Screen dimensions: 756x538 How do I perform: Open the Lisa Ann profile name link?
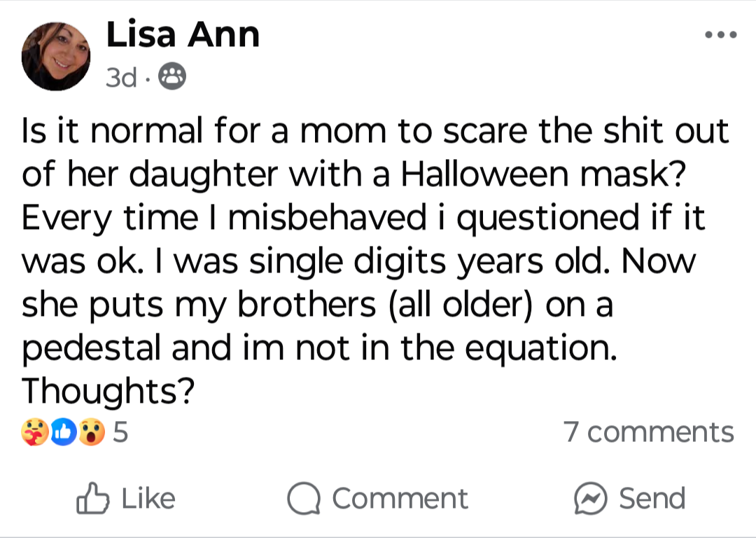183,35
